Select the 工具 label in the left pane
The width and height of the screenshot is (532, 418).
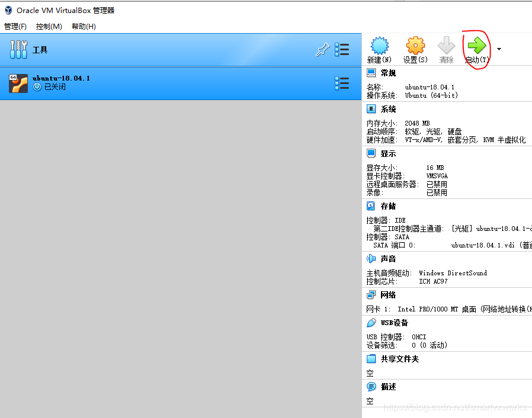[x=40, y=50]
